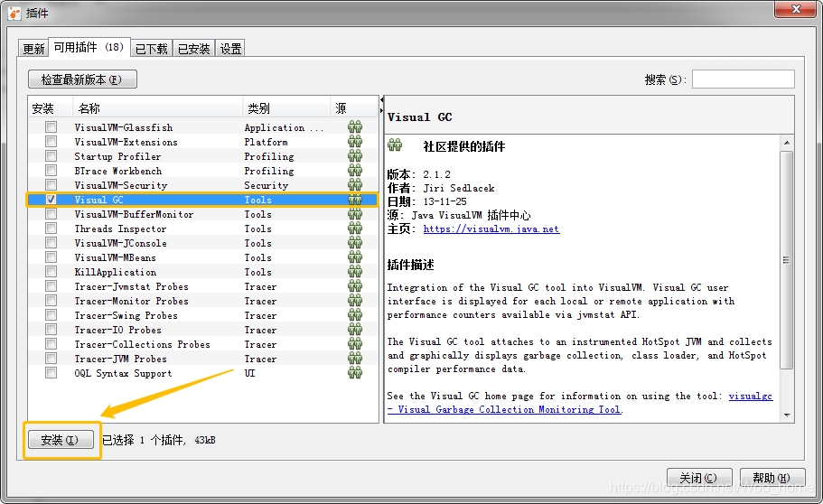Click the 检查最新版本 button
823x504 pixels.
click(82, 79)
